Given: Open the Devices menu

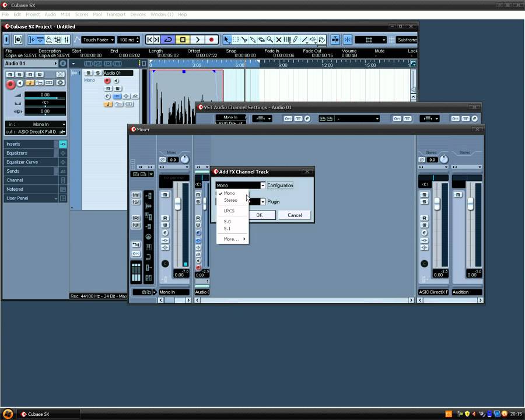Looking at the screenshot, I should (138, 15).
